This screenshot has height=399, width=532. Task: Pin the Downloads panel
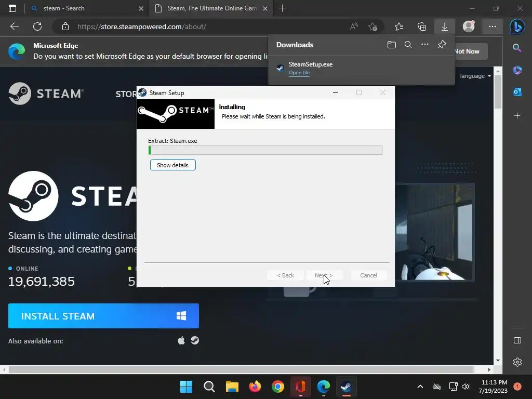(442, 45)
